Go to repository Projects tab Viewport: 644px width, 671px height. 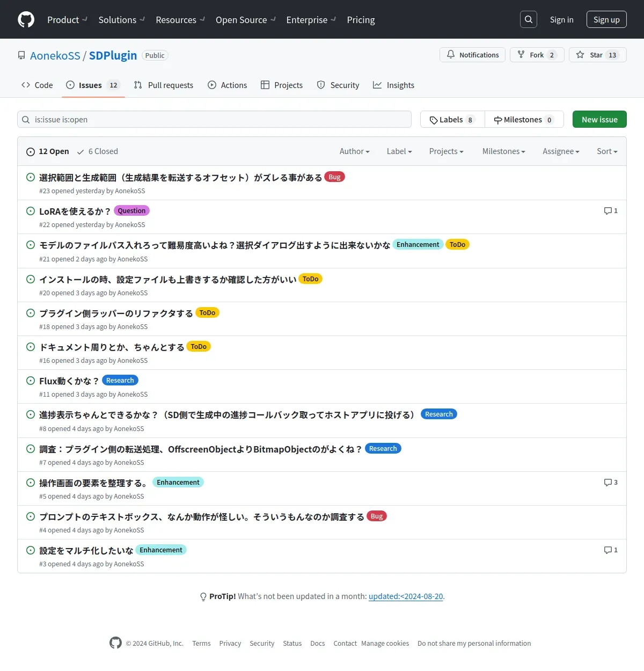coord(282,85)
